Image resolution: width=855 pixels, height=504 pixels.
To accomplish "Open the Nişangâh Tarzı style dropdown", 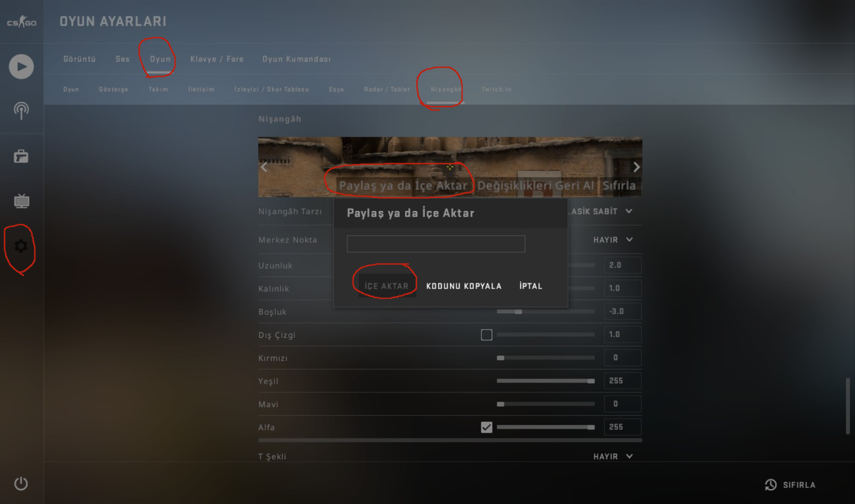I will tap(602, 212).
